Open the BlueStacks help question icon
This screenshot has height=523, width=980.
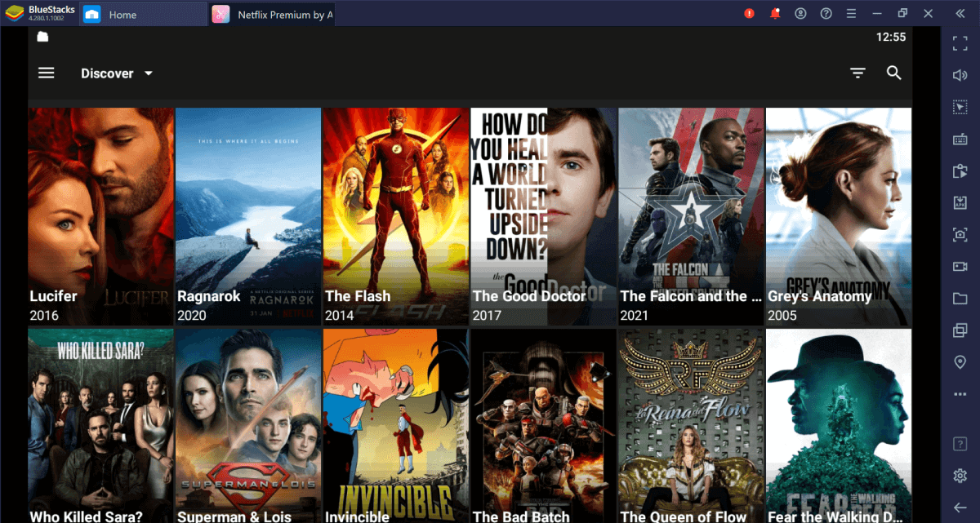tap(826, 13)
